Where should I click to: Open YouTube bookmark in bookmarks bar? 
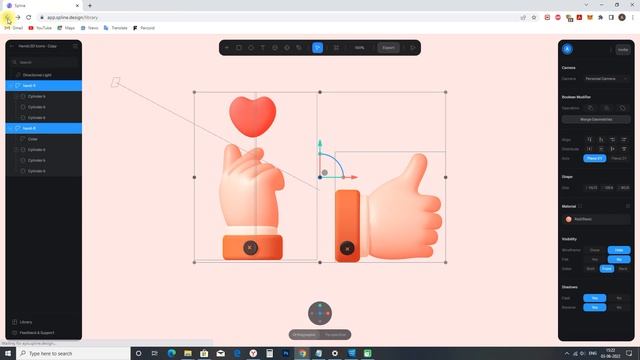tap(40, 28)
